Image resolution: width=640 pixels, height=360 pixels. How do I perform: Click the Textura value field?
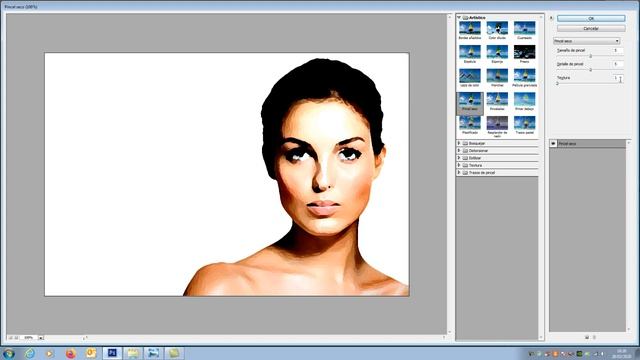click(618, 78)
